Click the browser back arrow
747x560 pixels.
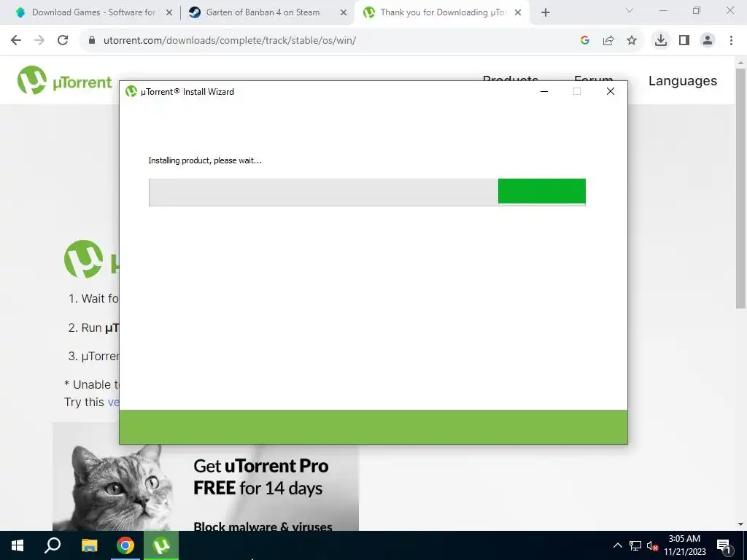16,41
